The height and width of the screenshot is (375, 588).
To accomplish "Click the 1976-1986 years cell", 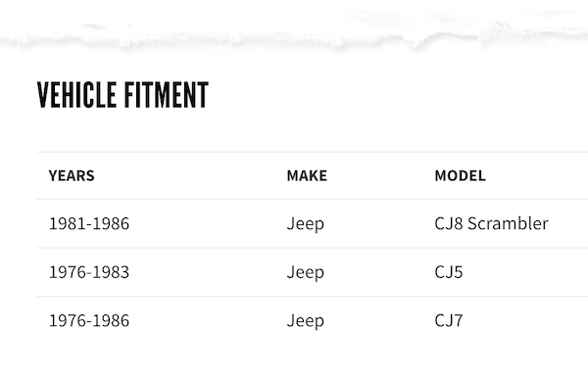I will 89,321.
